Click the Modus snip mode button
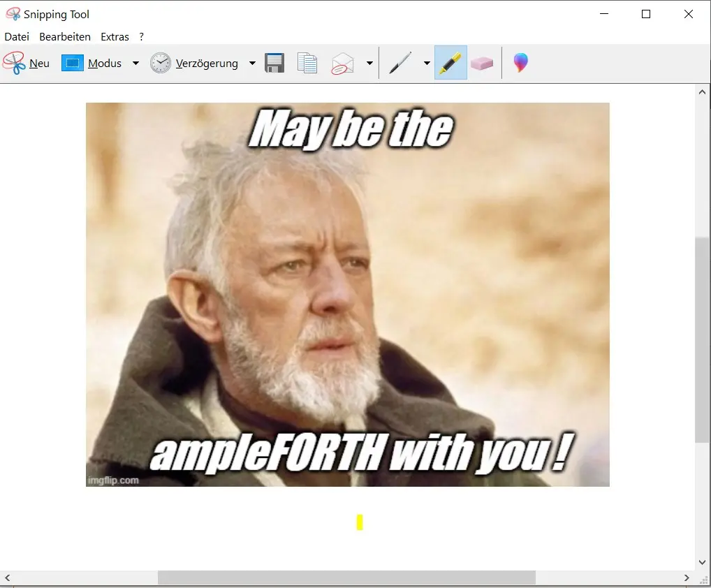Screen dimensions: 711x588 click(x=91, y=63)
